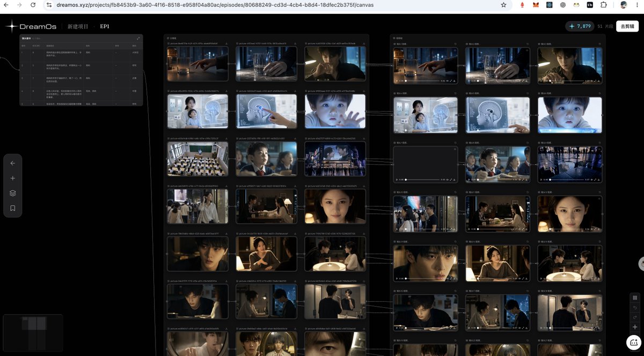Select the picture of hand gripping the glass
Image resolution: width=644 pixels, height=356 pixels.
pos(266,63)
